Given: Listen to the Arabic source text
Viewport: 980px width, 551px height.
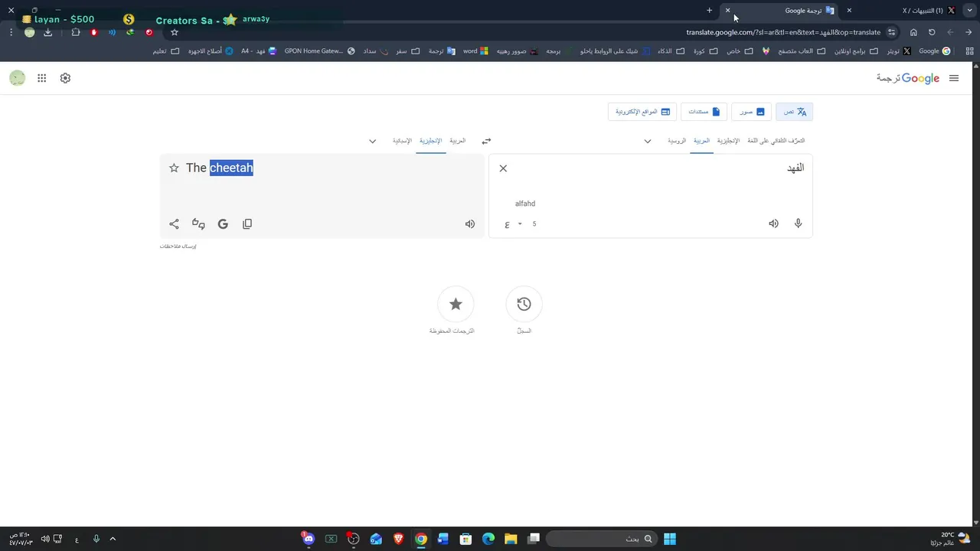Looking at the screenshot, I should point(773,223).
